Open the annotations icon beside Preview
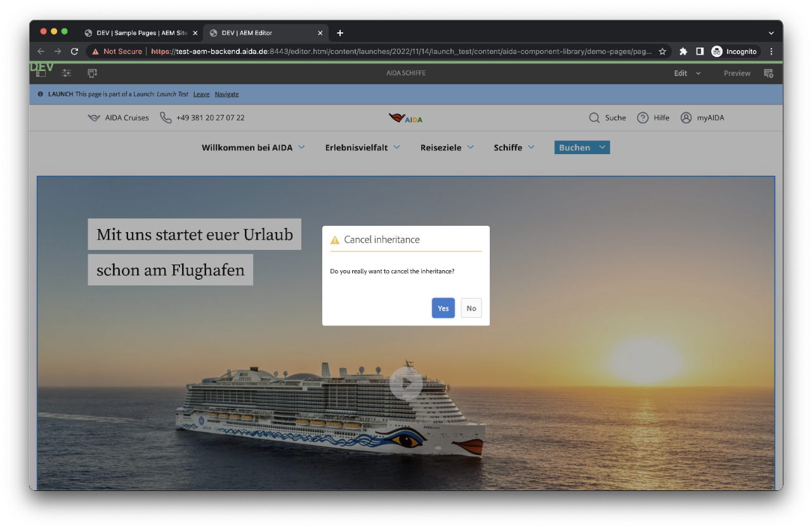The height and width of the screenshot is (529, 812). coord(768,74)
